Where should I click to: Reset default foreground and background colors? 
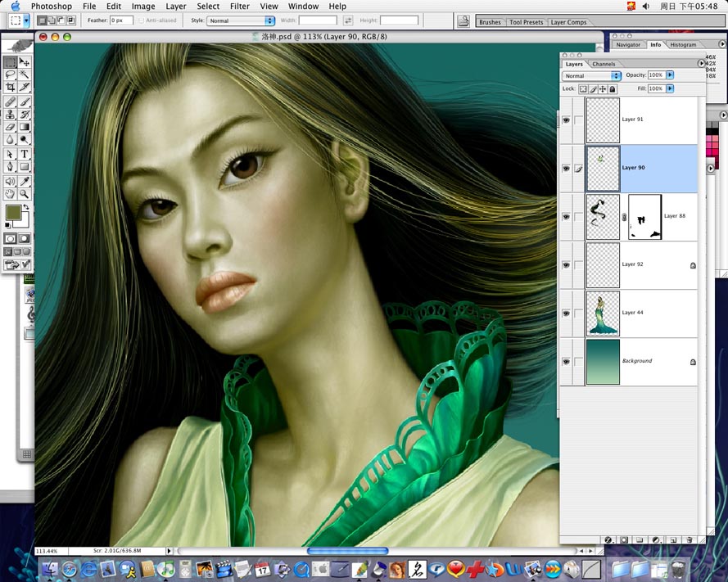click(x=8, y=225)
